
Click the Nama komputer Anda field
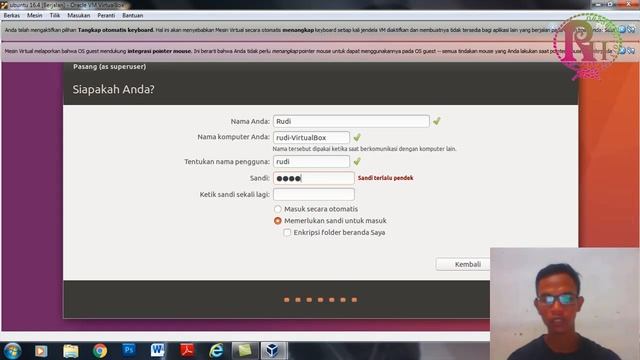click(x=311, y=138)
